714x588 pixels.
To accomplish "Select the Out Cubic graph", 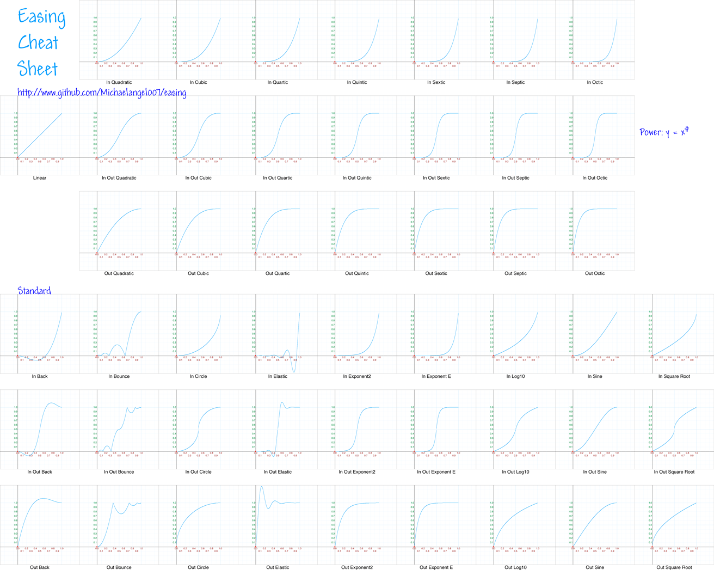I will click(x=199, y=231).
